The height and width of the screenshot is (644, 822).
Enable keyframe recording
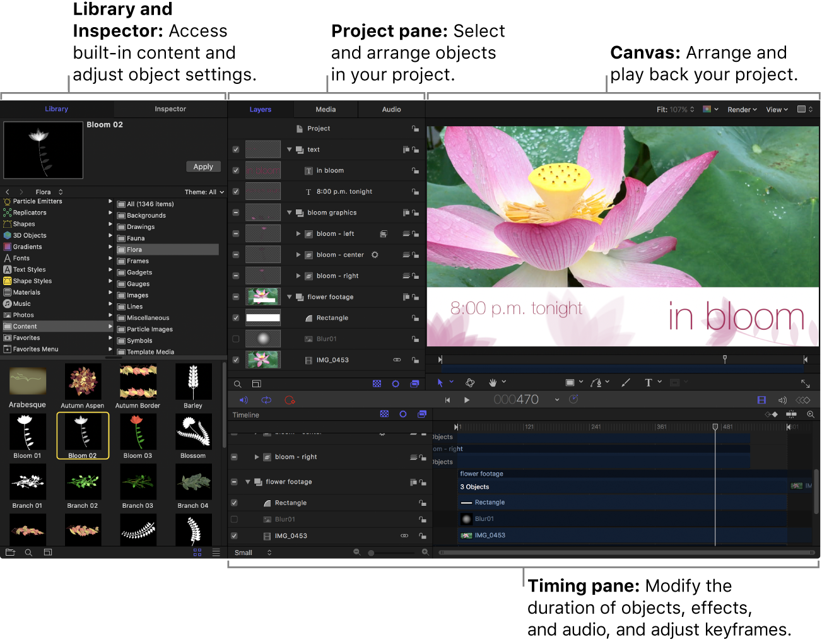[290, 400]
